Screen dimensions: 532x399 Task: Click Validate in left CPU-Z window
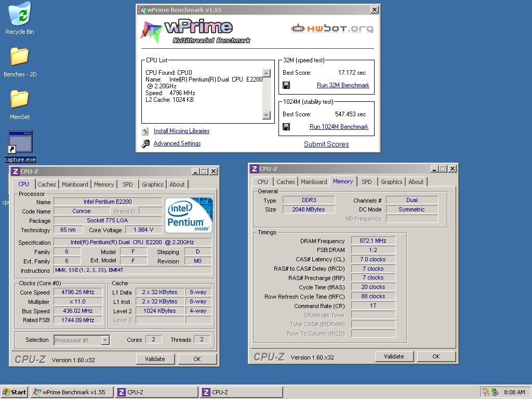[x=155, y=359]
